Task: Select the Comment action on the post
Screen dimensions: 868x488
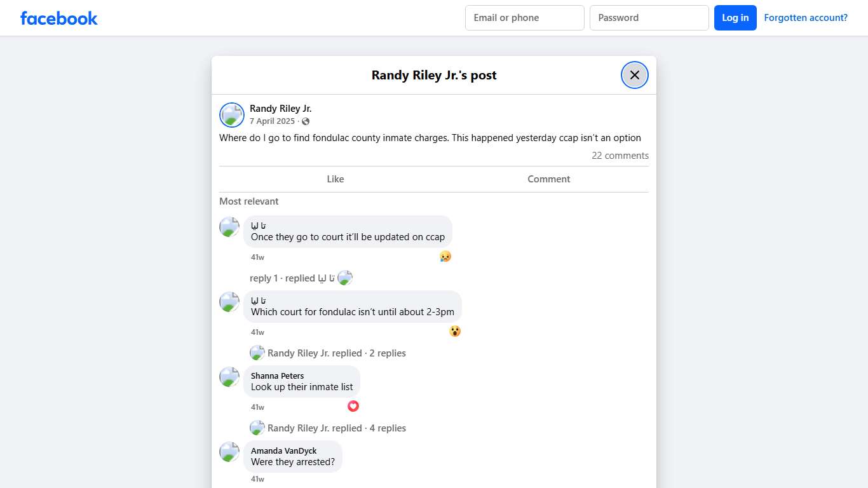Action: click(548, 179)
